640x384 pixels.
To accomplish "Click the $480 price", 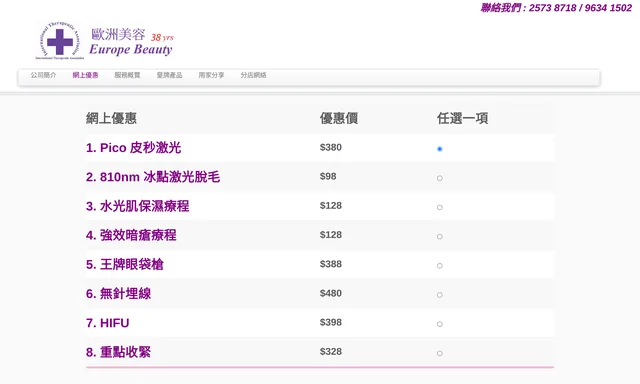I will coord(331,293).
